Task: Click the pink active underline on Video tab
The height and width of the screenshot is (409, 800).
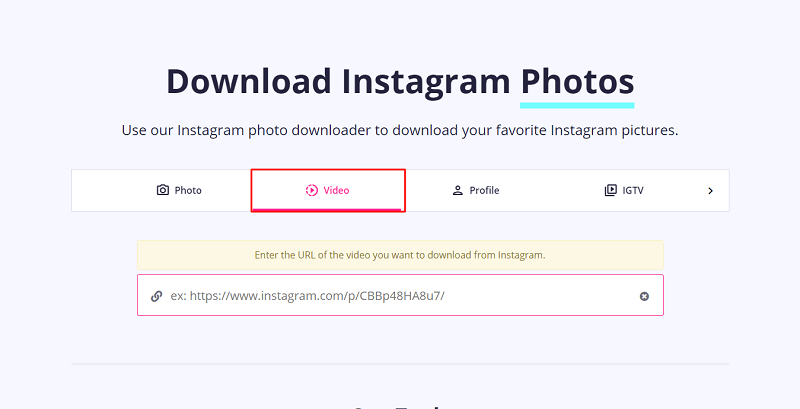Action: [327, 209]
